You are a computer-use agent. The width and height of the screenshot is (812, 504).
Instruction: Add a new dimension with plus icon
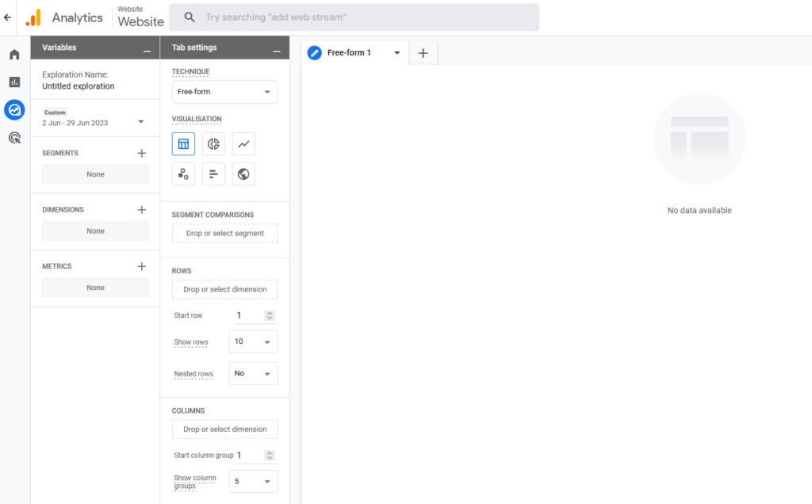coord(141,210)
